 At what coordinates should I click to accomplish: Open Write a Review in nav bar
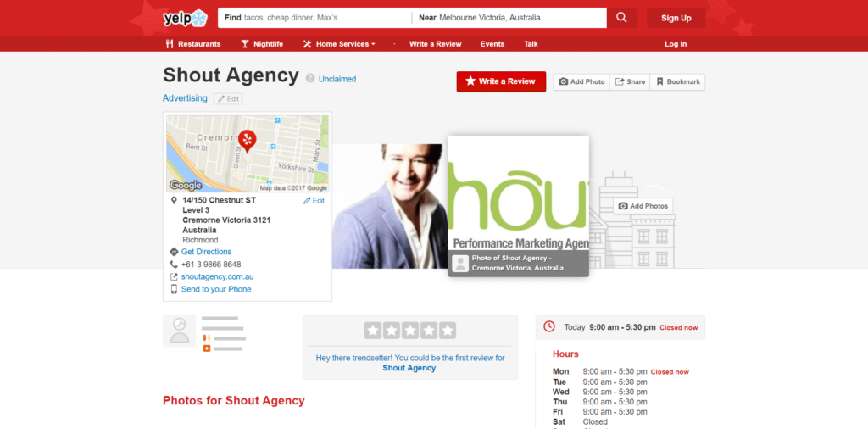435,44
